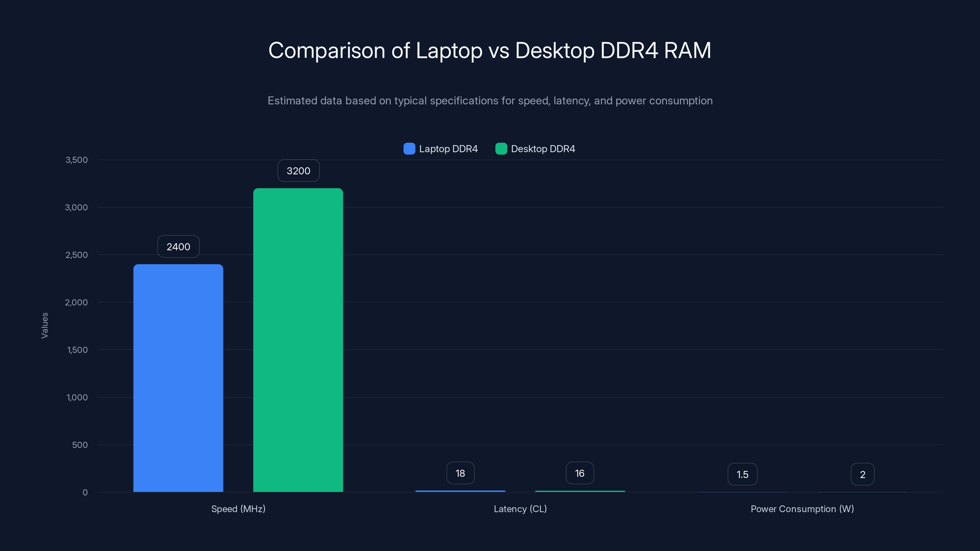
Task: Click the 18 latency label for Laptop DDR4
Action: (460, 473)
